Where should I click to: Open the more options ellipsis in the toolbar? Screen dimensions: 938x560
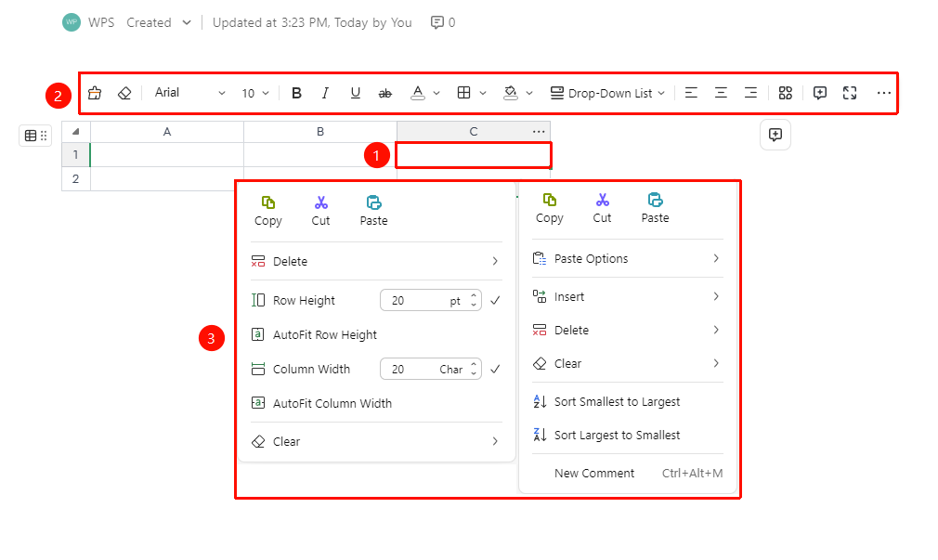click(x=883, y=93)
